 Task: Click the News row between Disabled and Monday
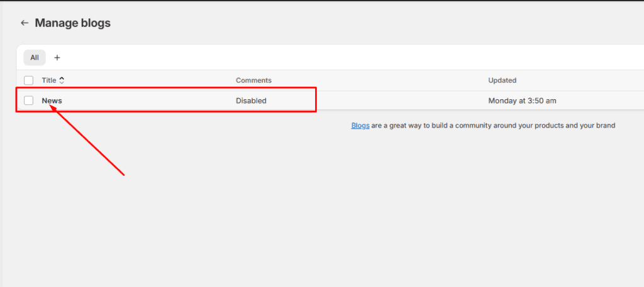pos(377,100)
